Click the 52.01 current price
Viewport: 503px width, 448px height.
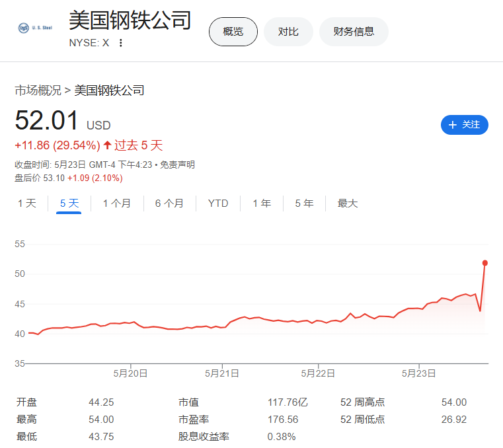click(46, 120)
